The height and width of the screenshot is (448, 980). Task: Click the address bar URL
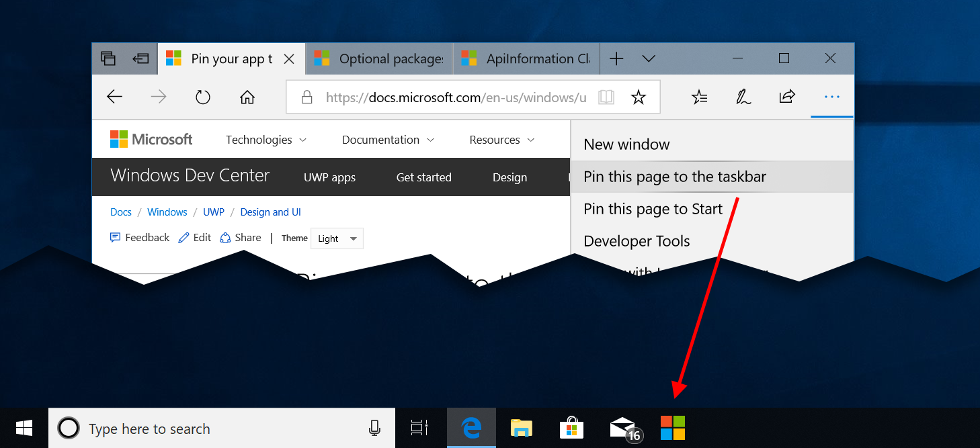456,97
